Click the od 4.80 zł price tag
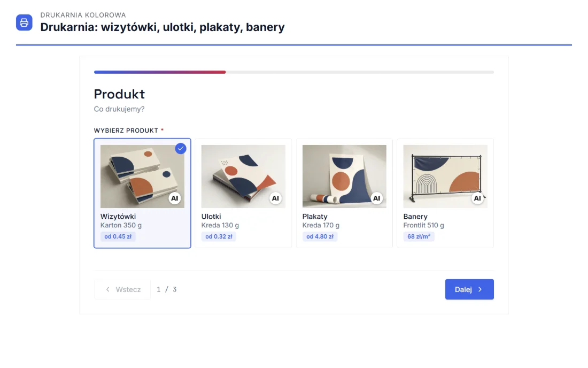The height and width of the screenshot is (368, 588). click(320, 236)
